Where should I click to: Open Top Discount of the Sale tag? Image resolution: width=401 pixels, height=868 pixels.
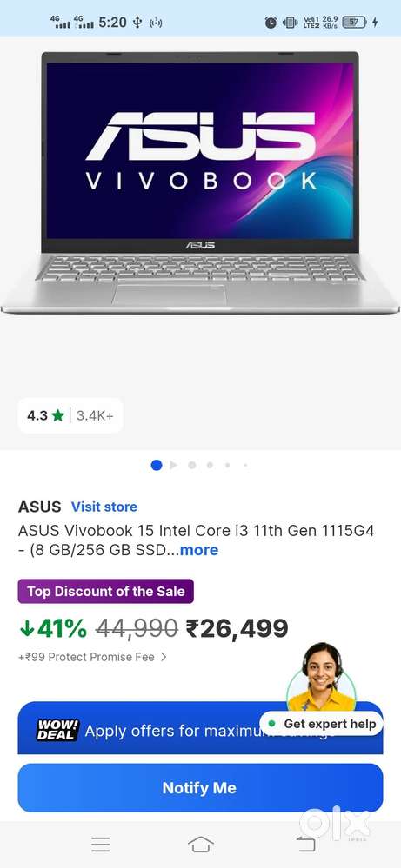[106, 591]
